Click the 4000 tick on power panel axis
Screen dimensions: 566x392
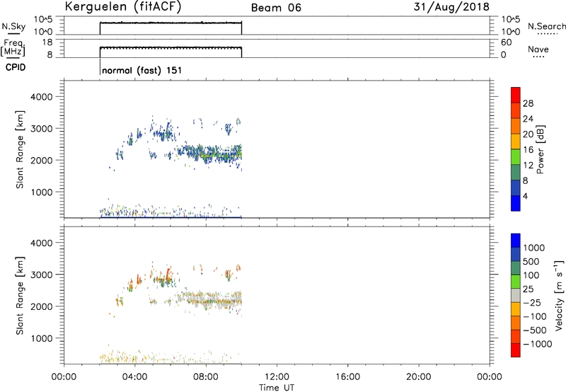click(x=42, y=97)
